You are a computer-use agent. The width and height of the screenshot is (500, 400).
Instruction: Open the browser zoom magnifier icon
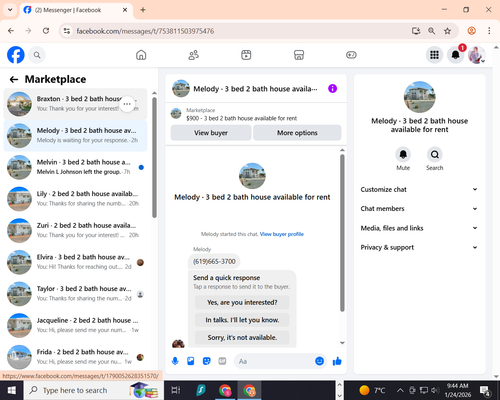(x=432, y=31)
